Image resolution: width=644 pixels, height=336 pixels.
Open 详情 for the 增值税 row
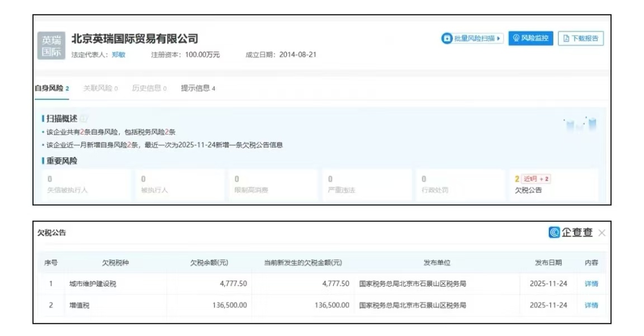pos(591,305)
